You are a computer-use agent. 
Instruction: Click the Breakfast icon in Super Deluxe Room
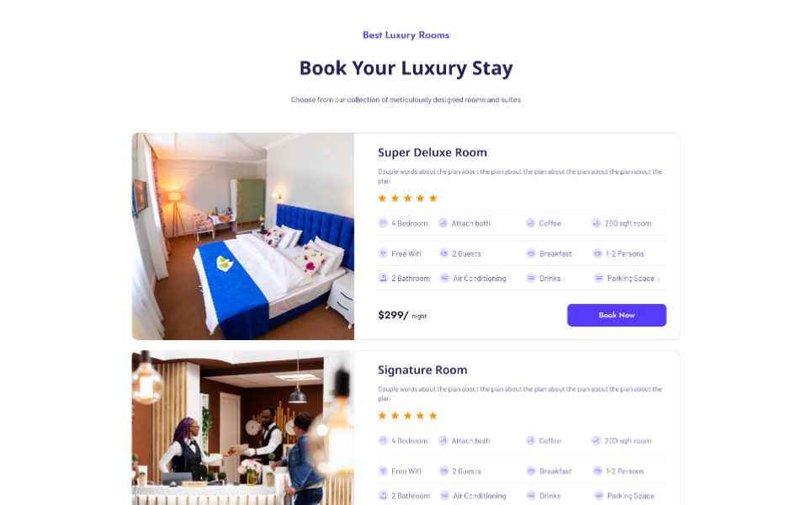coord(531,253)
